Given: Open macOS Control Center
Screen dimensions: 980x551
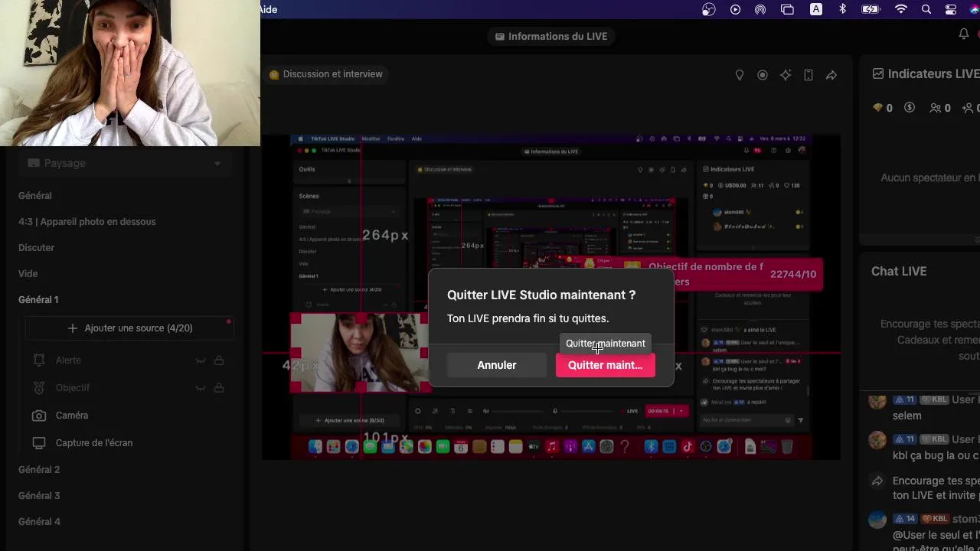Looking at the screenshot, I should click(x=951, y=9).
